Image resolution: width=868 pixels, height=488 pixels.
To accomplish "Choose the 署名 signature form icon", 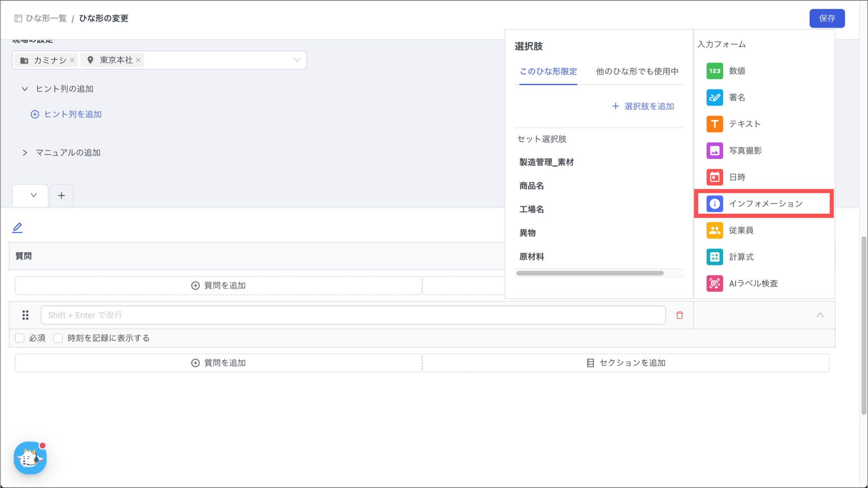I will [715, 98].
